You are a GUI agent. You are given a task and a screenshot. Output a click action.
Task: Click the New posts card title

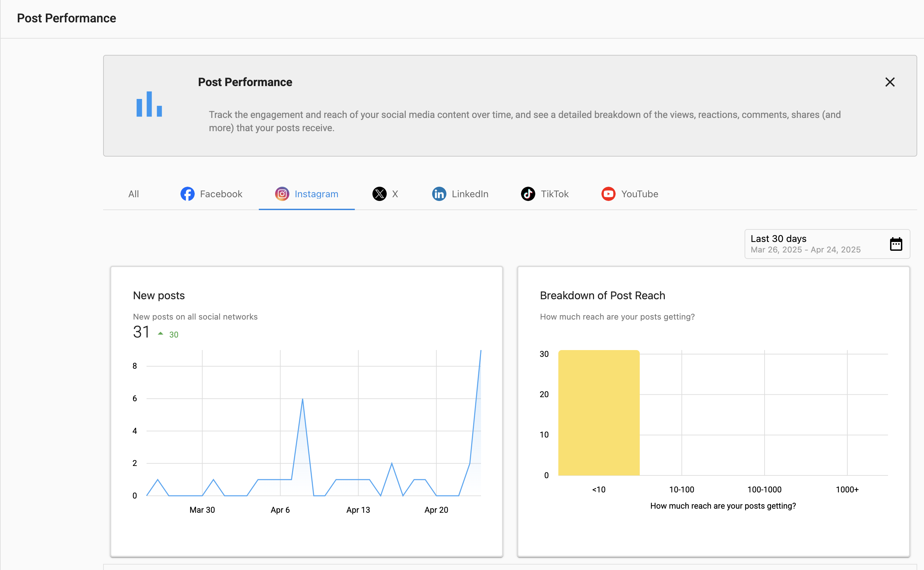[159, 296]
